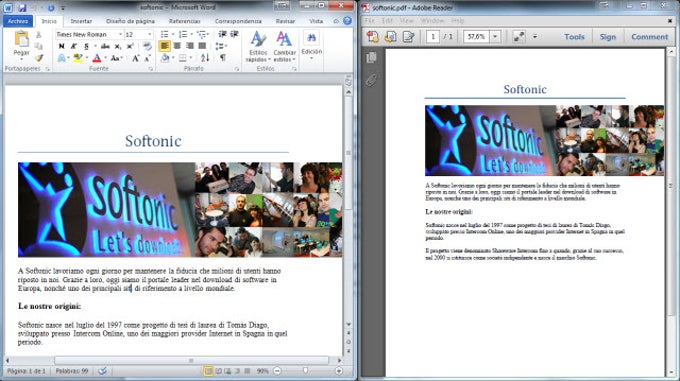Toggle underline (S) formatting in Word
Viewport: 680px width, 381px height.
coord(86,46)
